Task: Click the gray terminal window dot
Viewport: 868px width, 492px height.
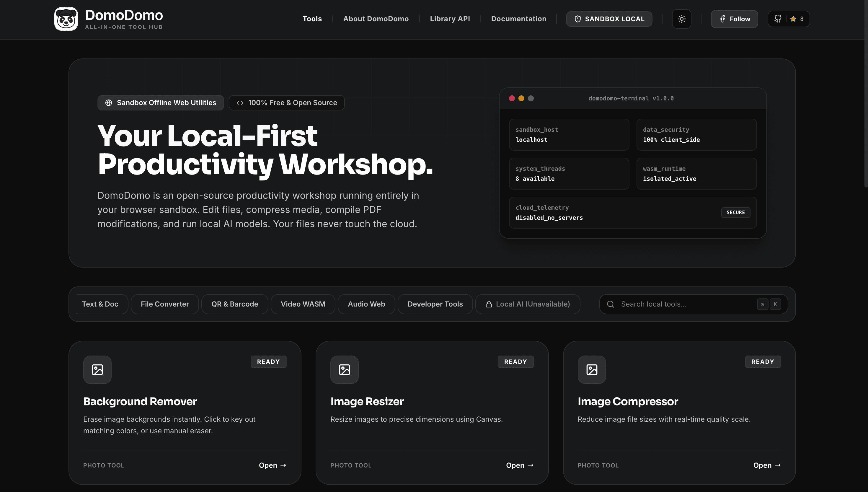Action: [x=531, y=98]
